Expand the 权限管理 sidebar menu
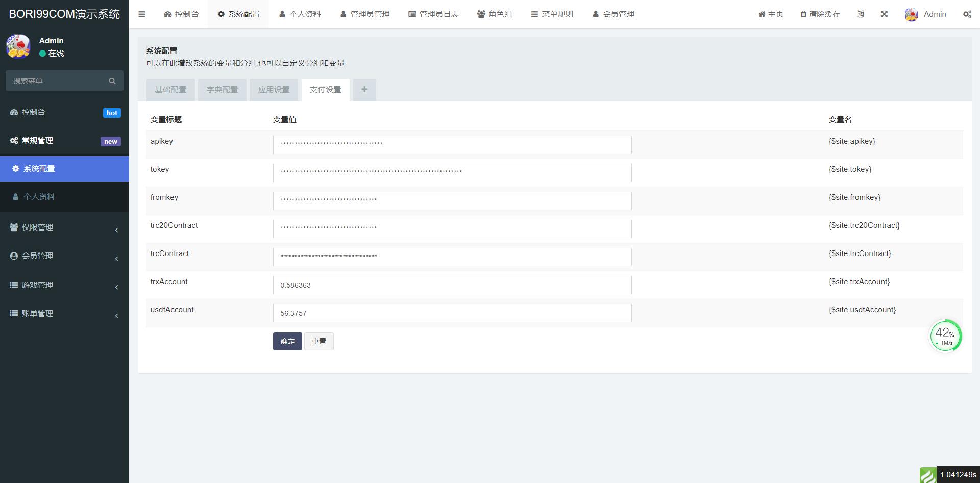The width and height of the screenshot is (980, 483). click(x=64, y=227)
